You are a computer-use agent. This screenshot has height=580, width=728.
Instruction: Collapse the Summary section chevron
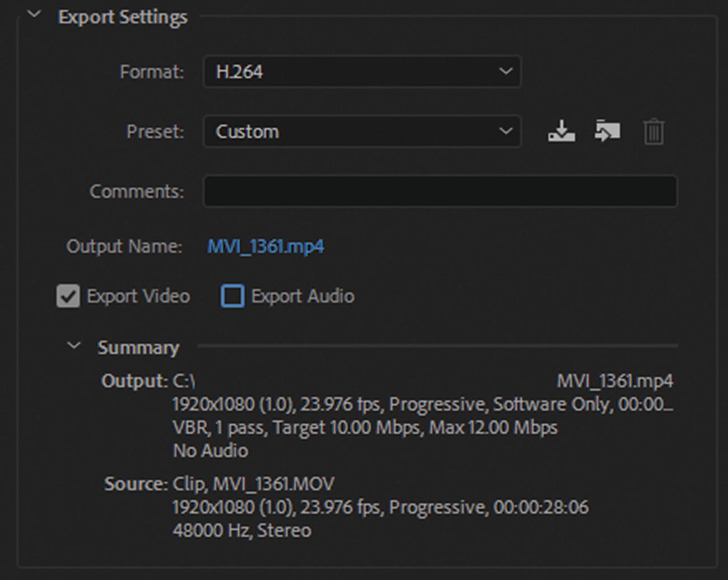74,345
